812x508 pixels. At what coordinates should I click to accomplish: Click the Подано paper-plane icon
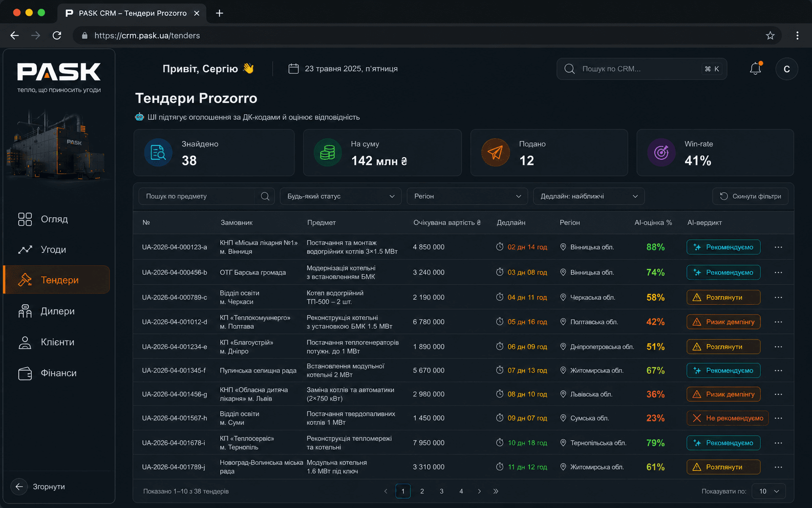[x=495, y=153]
